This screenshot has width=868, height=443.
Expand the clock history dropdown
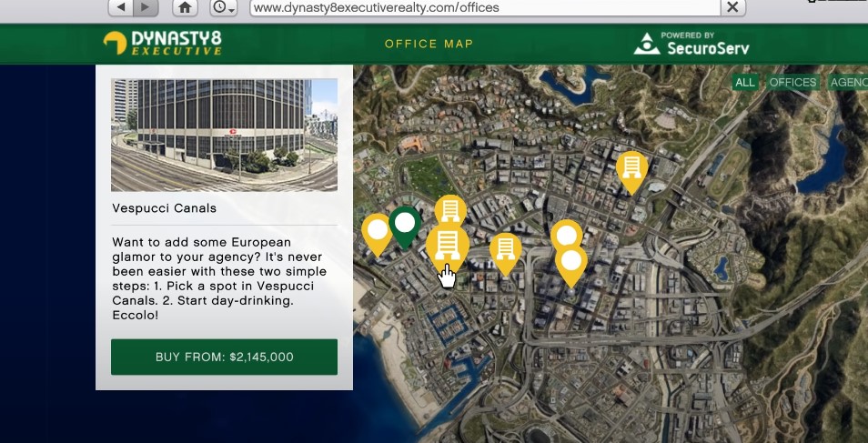pyautogui.click(x=224, y=7)
